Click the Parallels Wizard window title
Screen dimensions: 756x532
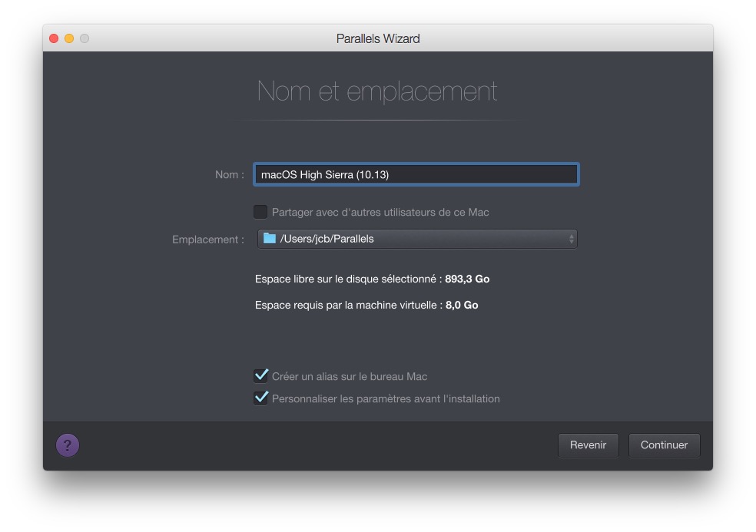point(378,38)
